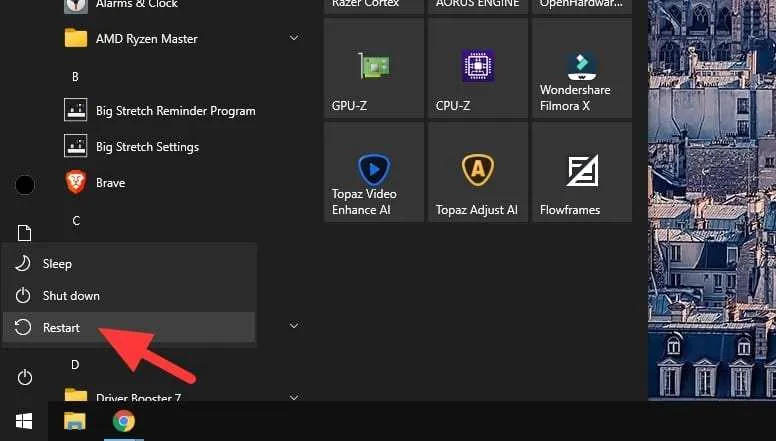Viewport: 776px width, 441px height.
Task: Open File Explorer from the taskbar
Action: [x=75, y=421]
